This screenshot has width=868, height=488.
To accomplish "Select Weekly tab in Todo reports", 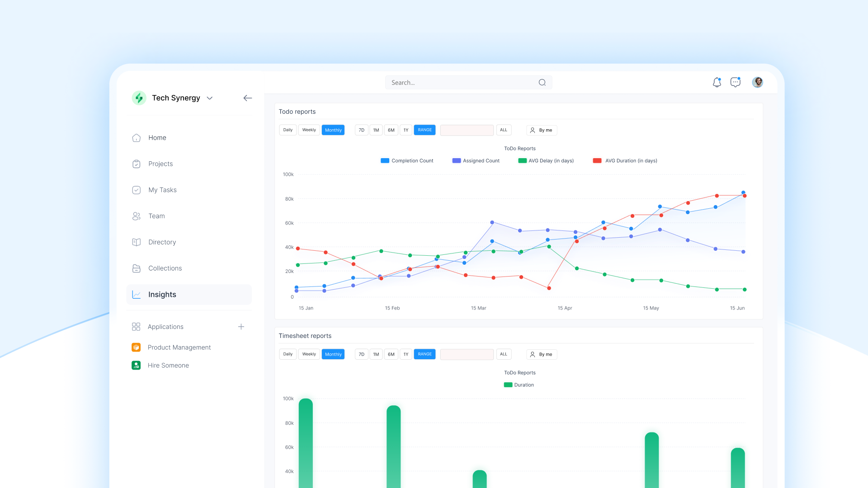I will click(x=309, y=130).
